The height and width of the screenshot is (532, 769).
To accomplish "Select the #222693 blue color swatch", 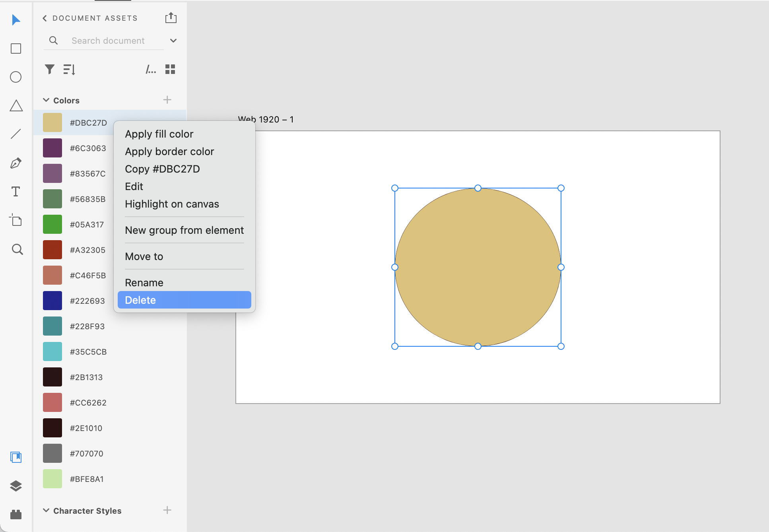I will point(52,301).
